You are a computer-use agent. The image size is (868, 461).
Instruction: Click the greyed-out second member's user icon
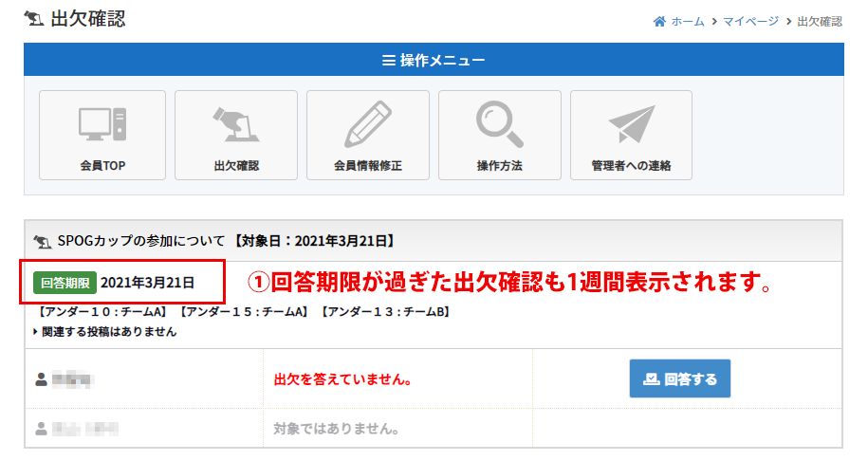tap(41, 429)
